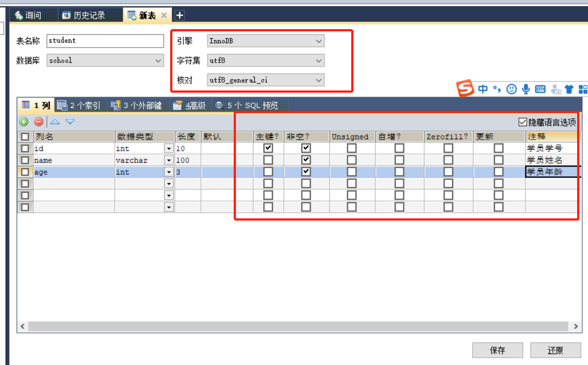Switch to the 历史记录 tab

89,15
